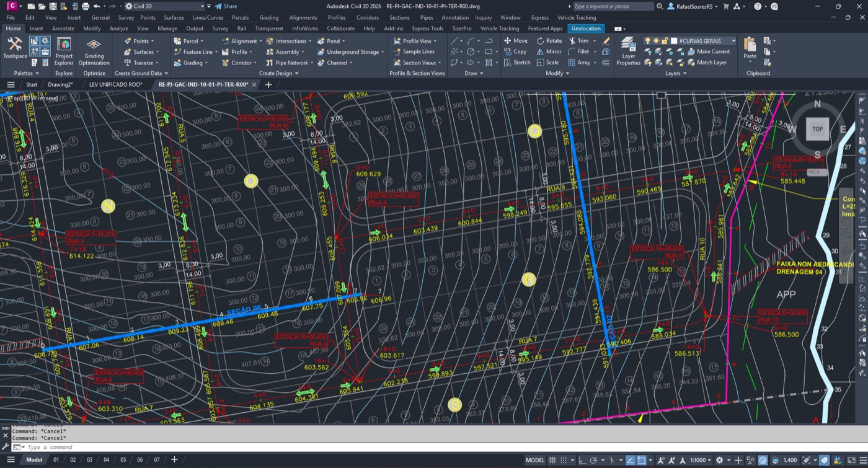The image size is (868, 468).
Task: Open the #CURVAS GERAIS layer dropdown
Action: [733, 41]
